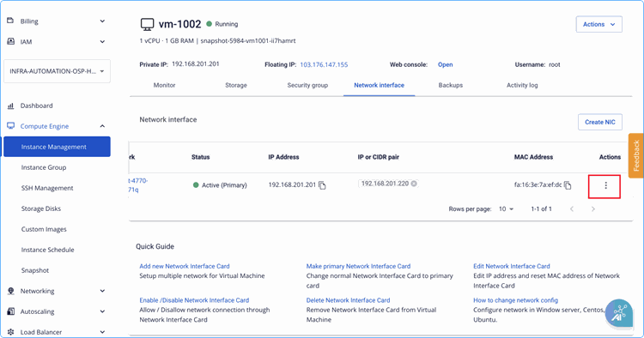This screenshot has height=338, width=644.
Task: Expand the IAM menu chevron
Action: pyautogui.click(x=102, y=41)
